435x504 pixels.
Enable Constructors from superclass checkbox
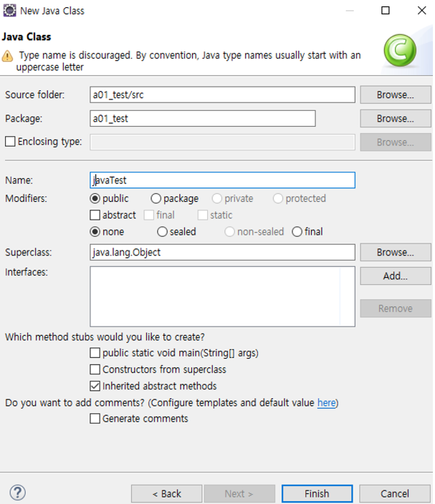(x=95, y=369)
